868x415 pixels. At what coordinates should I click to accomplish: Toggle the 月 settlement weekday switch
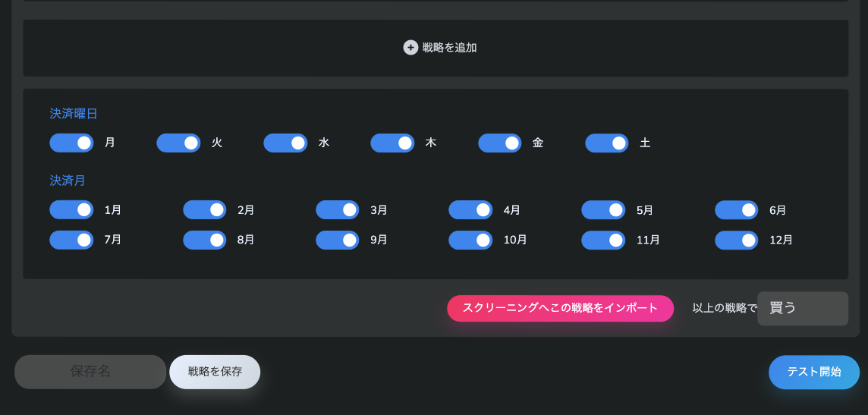point(71,143)
